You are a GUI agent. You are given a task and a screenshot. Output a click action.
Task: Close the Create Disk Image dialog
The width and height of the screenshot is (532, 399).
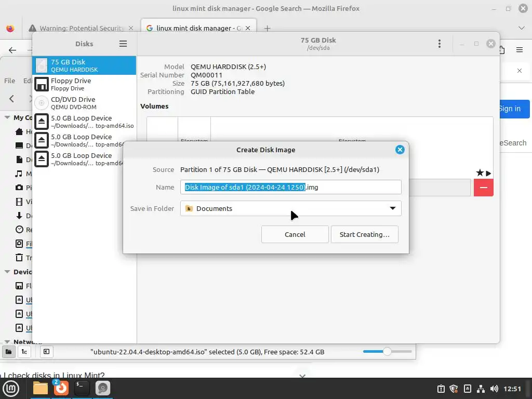[400, 150]
